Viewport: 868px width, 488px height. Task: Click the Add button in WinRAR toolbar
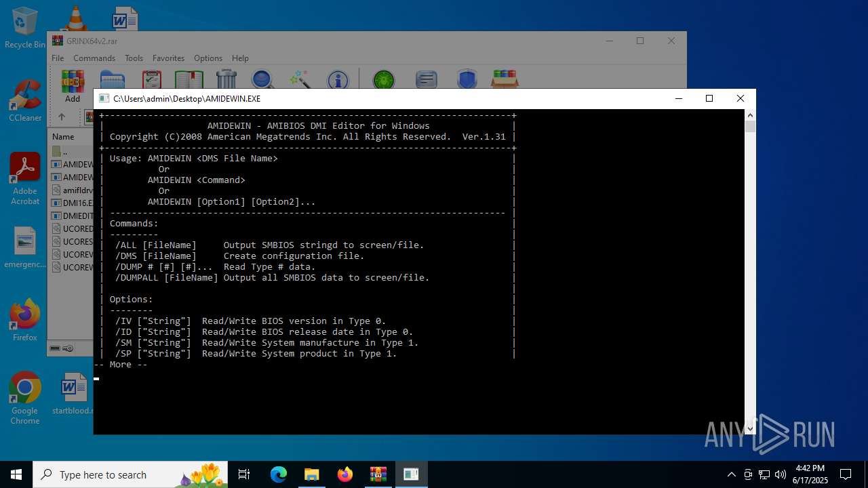point(73,86)
